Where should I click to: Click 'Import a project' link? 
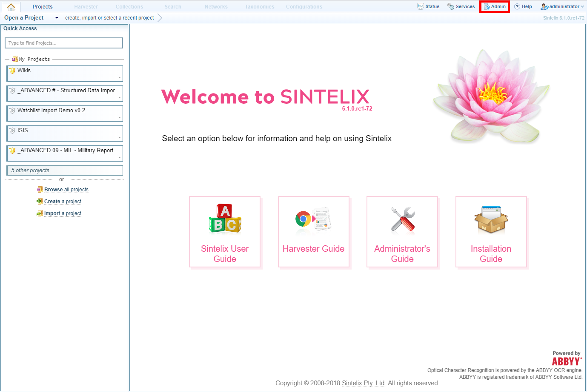(x=63, y=213)
